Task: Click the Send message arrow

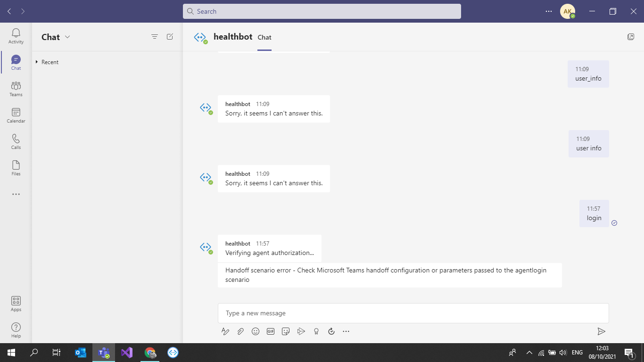Action: [601, 331]
